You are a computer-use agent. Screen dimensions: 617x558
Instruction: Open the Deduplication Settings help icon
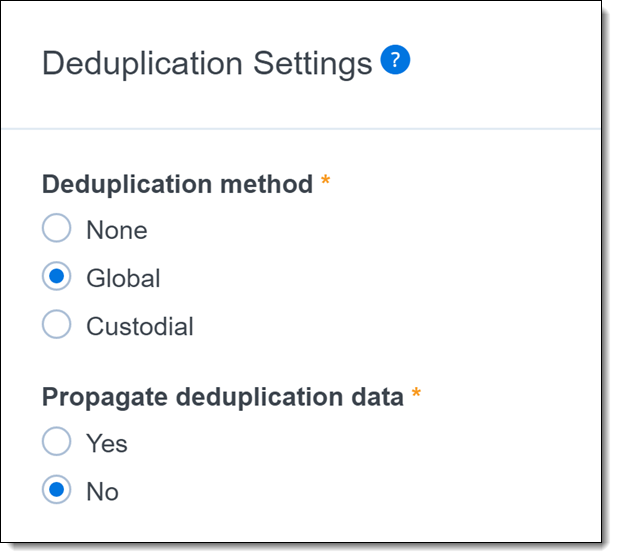(396, 61)
